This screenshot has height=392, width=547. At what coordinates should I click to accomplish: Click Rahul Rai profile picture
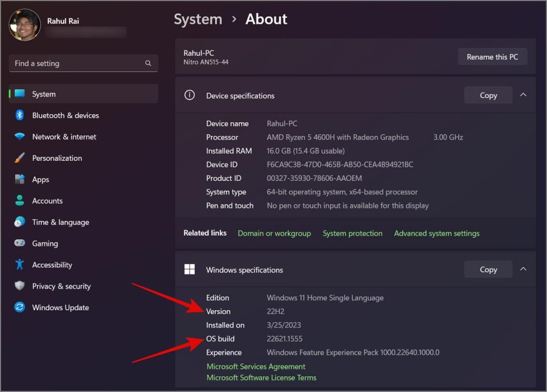[x=24, y=25]
